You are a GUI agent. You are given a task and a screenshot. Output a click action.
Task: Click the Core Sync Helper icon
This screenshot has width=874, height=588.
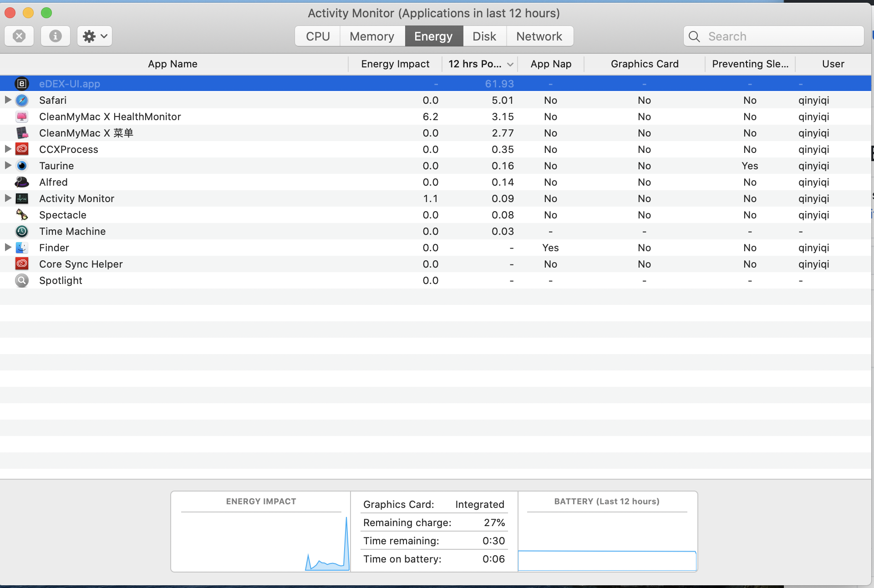(22, 264)
